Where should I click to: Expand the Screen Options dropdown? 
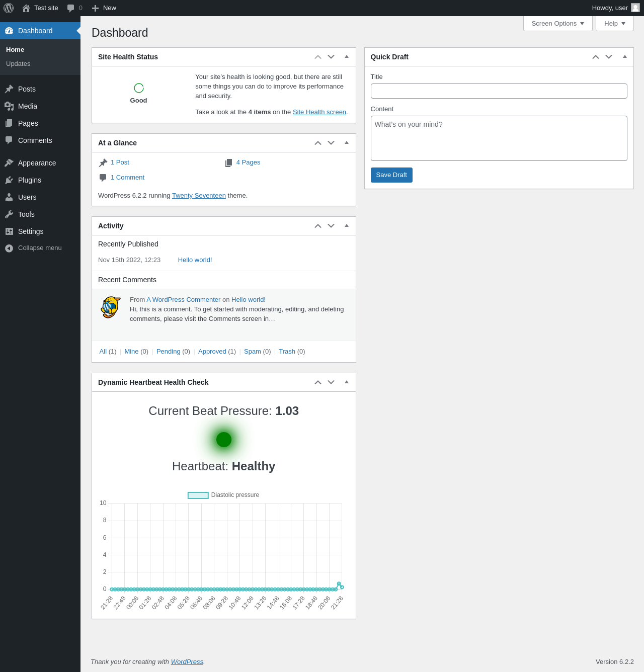(558, 24)
